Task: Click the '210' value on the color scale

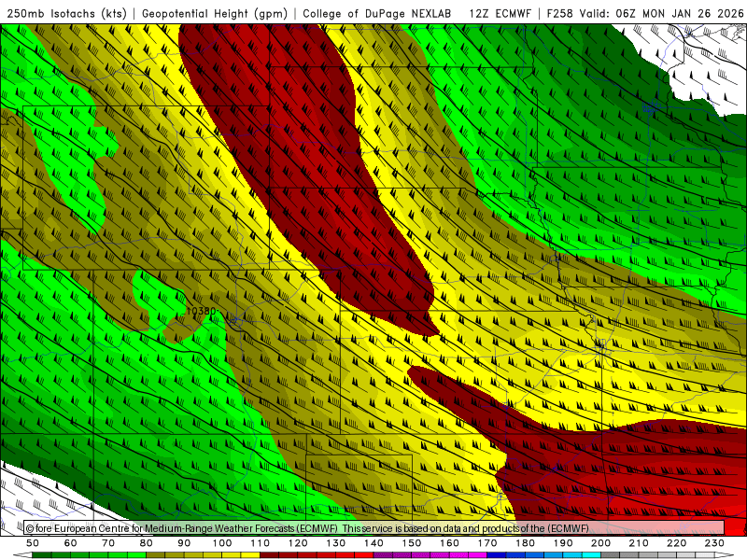Action: (639, 543)
